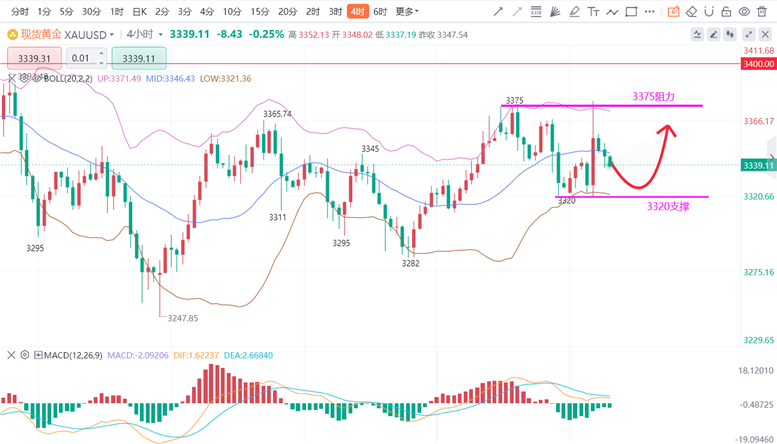Expand chart to fullscreen
Image resolution: width=777 pixels, height=444 pixels.
[x=749, y=35]
